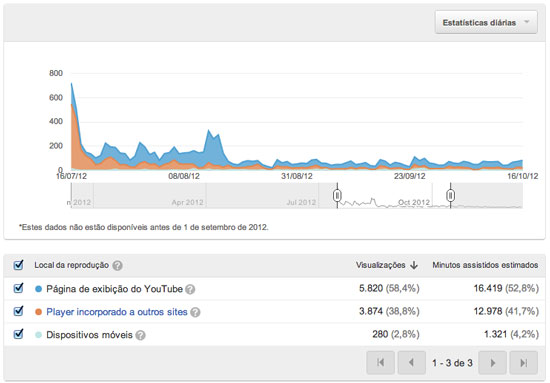Viewport: 550px width, 383px height.
Task: Uncheck Página de exibição do YouTube checkbox
Action: (18, 288)
